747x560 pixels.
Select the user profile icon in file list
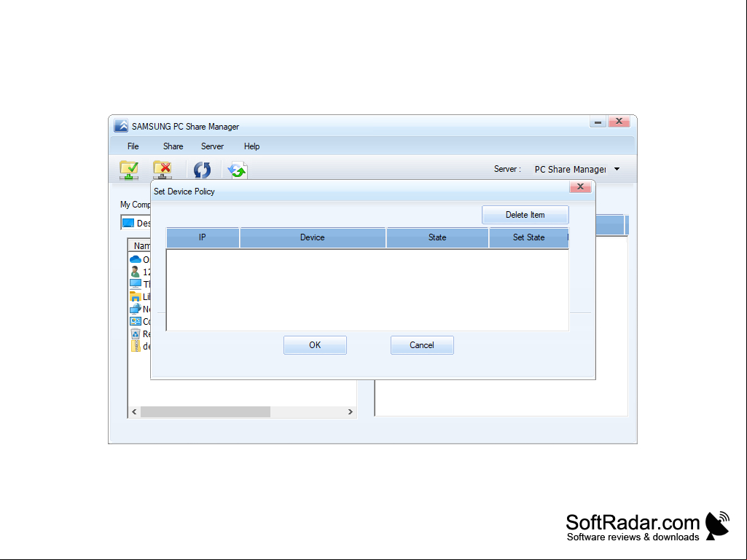pos(136,272)
